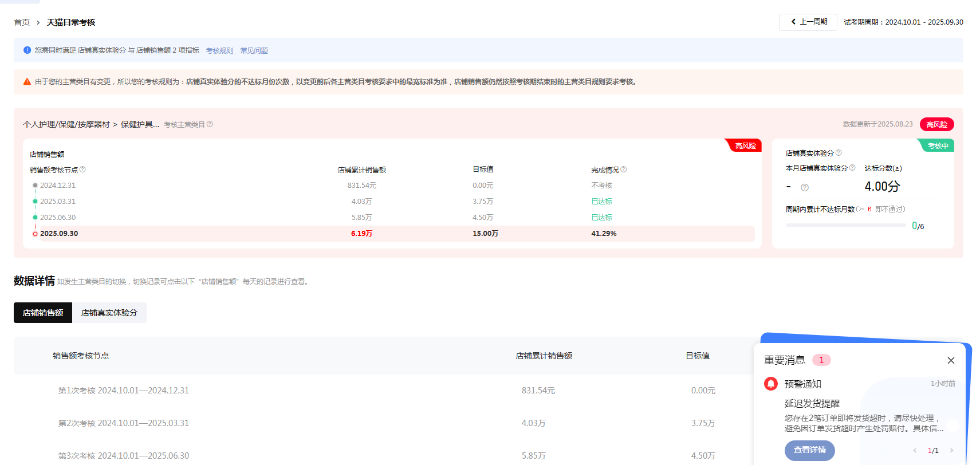Click help icon beside 销售额考核节点
This screenshot has height=465, width=980.
[82, 170]
